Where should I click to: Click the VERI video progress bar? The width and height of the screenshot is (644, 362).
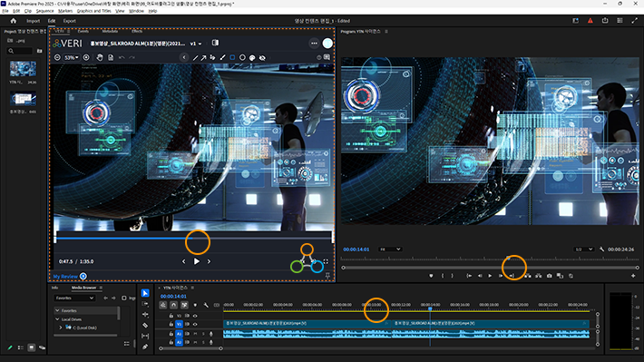pyautogui.click(x=194, y=239)
